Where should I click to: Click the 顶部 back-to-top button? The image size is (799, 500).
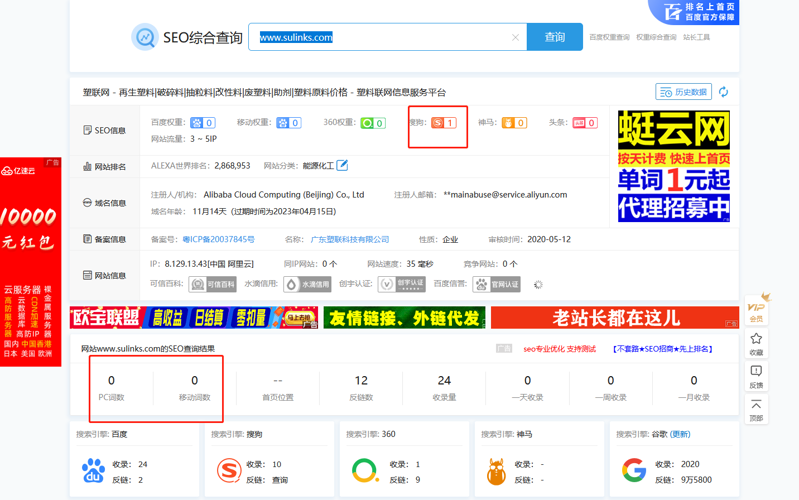click(x=756, y=410)
